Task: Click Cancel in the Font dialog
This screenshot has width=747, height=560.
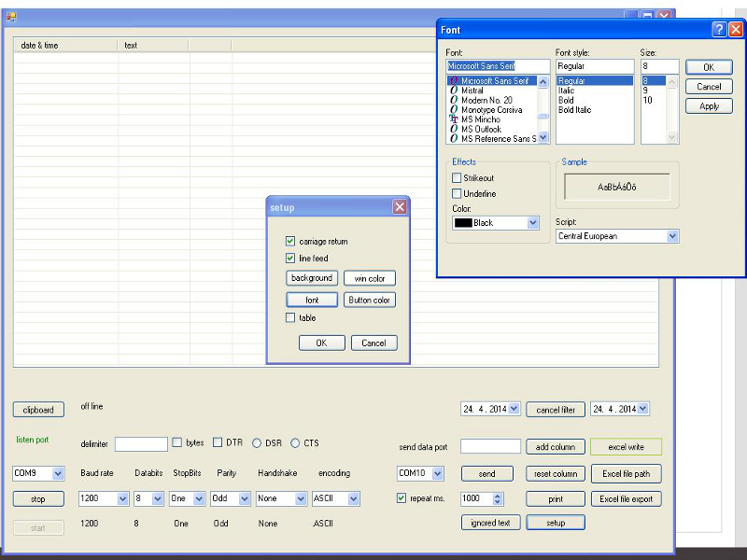Action: [709, 87]
